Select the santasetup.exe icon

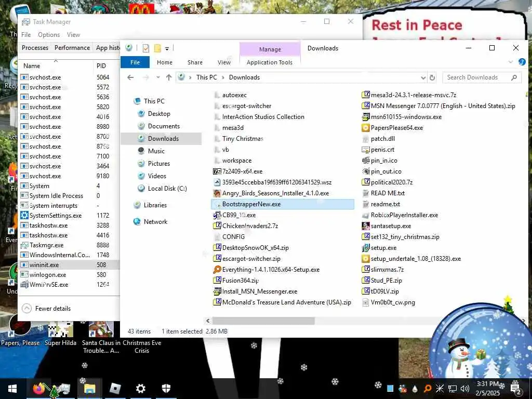coord(365,226)
